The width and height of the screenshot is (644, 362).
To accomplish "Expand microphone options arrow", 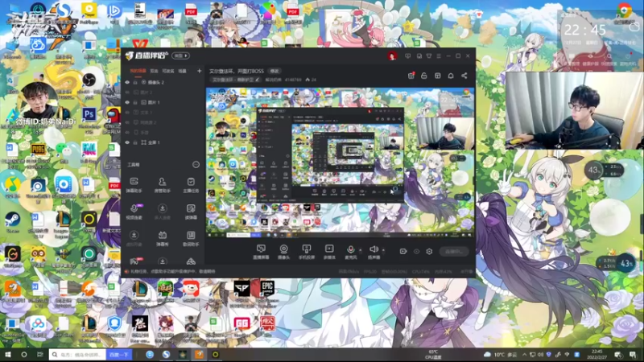I will (x=361, y=249).
